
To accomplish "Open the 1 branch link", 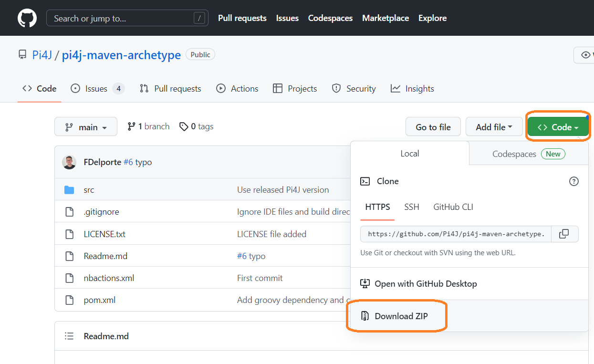I will pyautogui.click(x=148, y=126).
